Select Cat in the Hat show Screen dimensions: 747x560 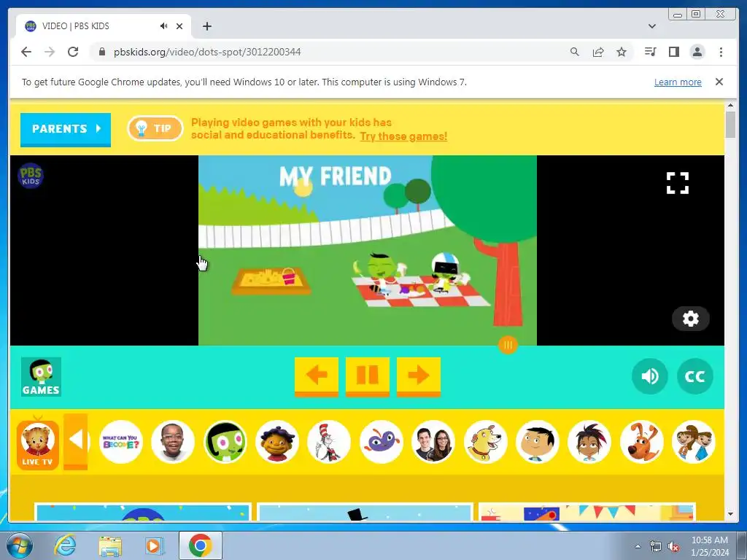click(x=329, y=442)
